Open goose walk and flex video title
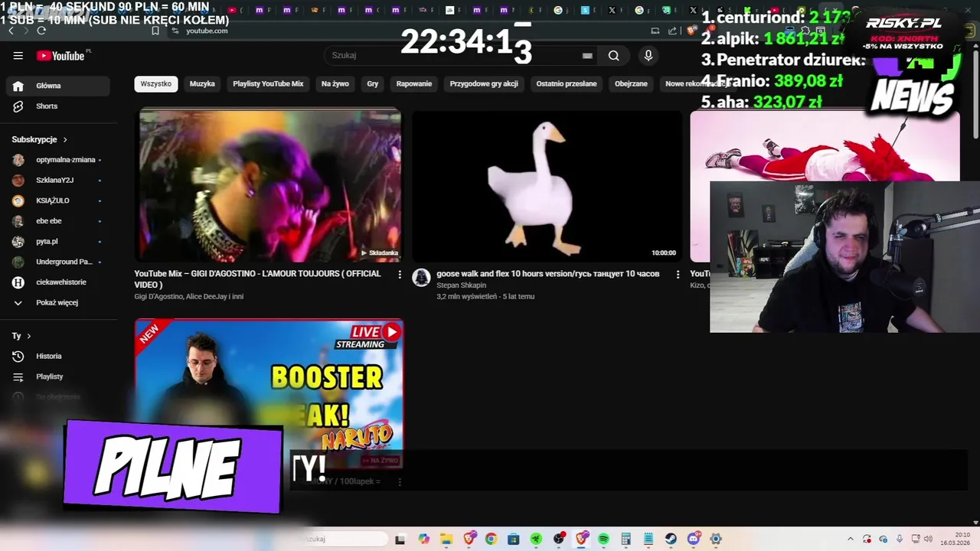980x551 pixels. pyautogui.click(x=547, y=274)
